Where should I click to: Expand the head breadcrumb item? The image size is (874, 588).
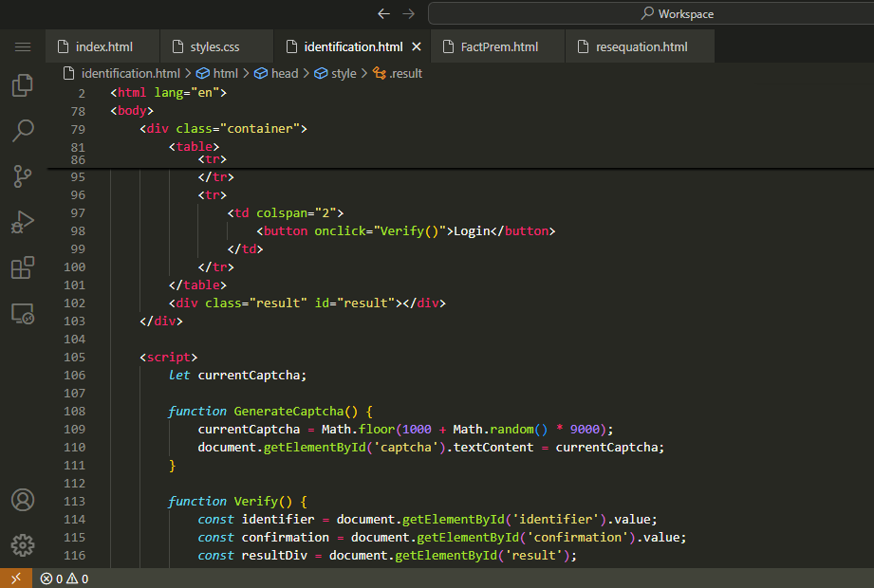pos(284,73)
